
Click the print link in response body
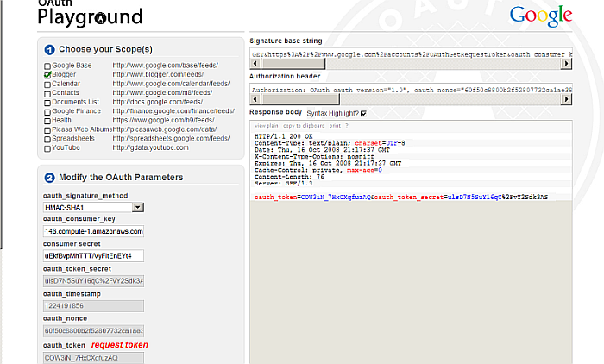(335, 126)
